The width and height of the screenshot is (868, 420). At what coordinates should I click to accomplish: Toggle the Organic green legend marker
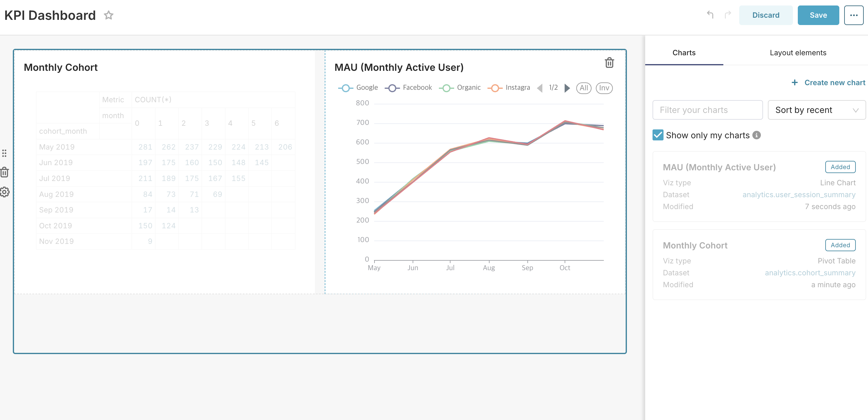point(446,88)
